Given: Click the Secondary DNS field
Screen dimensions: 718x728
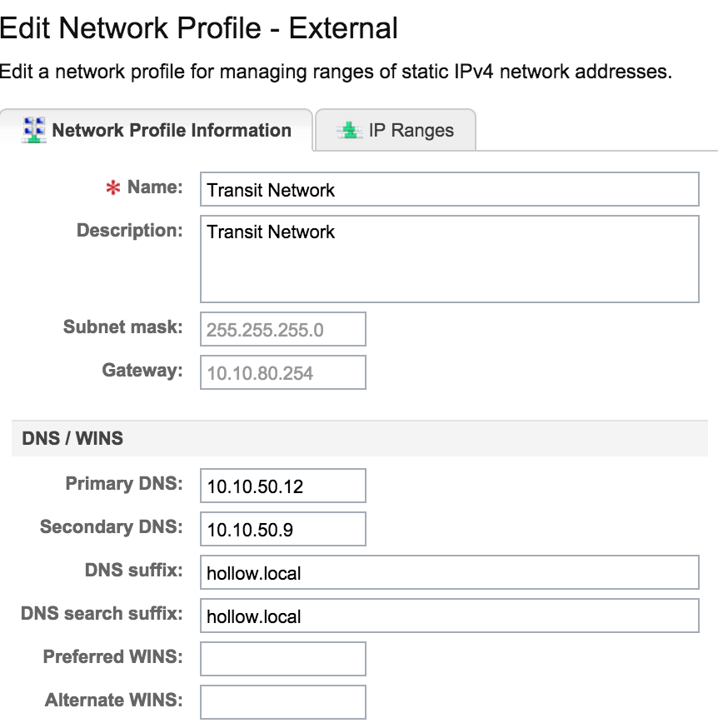Looking at the screenshot, I should point(282,528).
